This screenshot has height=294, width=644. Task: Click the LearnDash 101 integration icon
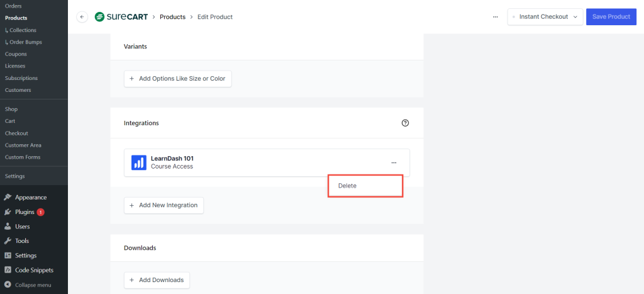tap(138, 162)
